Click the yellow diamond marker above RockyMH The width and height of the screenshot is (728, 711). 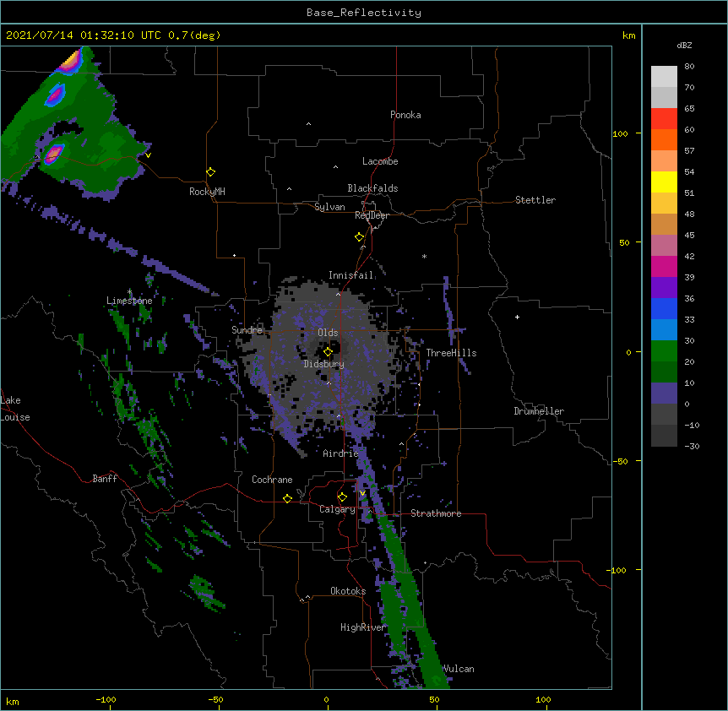coord(210,172)
